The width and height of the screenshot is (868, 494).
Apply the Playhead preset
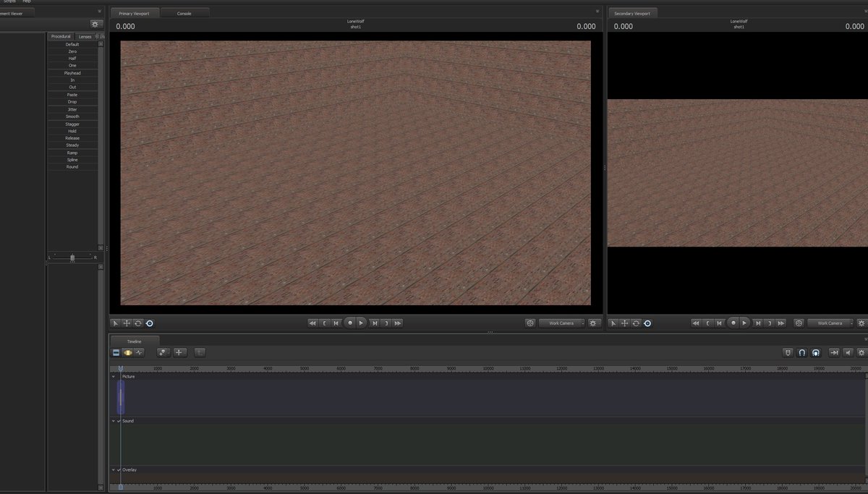(x=72, y=73)
